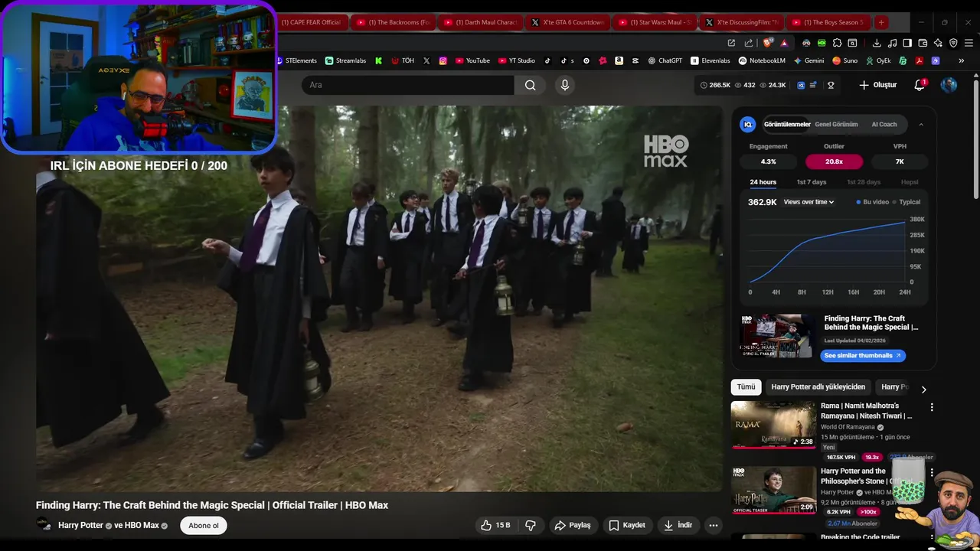Click the Paylaş share button
The height and width of the screenshot is (551, 980).
click(x=573, y=525)
